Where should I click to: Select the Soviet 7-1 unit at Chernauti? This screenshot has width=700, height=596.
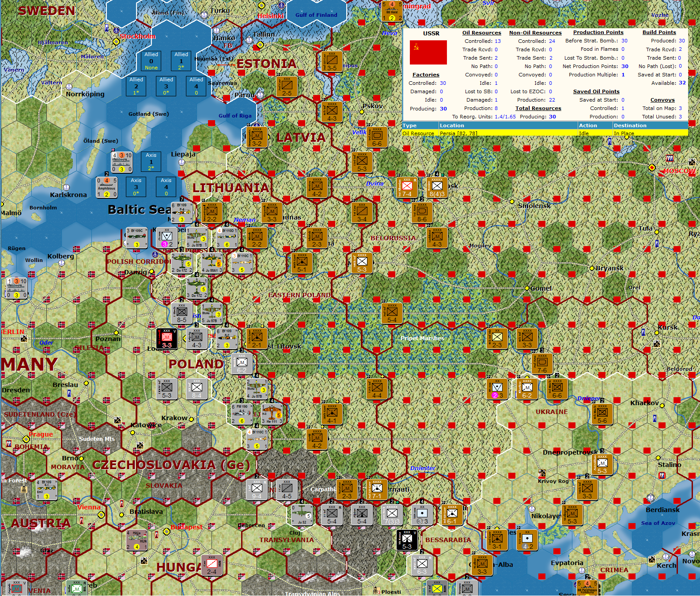pyautogui.click(x=377, y=490)
